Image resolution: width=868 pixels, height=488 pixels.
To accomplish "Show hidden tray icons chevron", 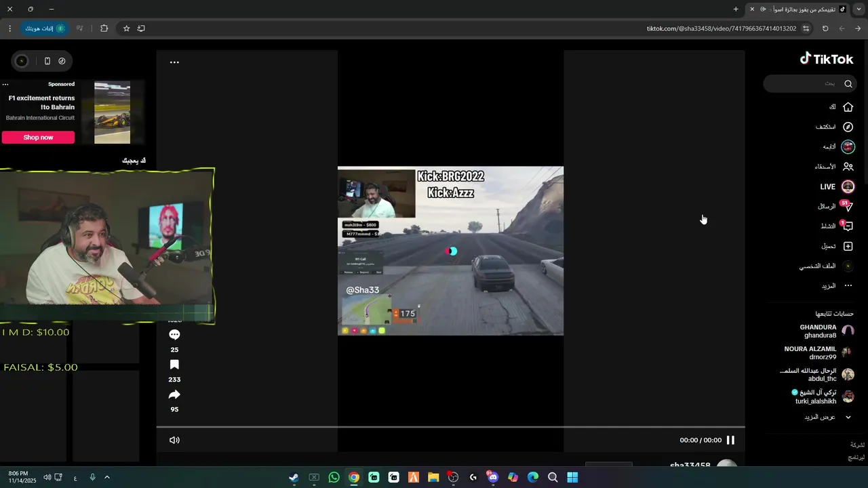I will 106,477.
